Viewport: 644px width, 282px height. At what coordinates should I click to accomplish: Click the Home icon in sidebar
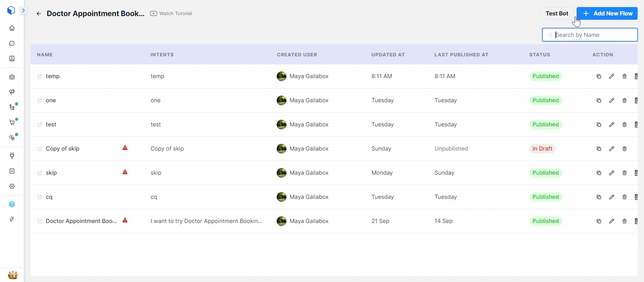pos(12,28)
